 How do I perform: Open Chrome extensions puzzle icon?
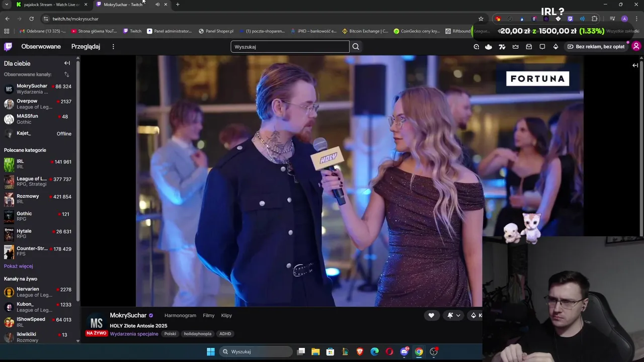(x=594, y=19)
